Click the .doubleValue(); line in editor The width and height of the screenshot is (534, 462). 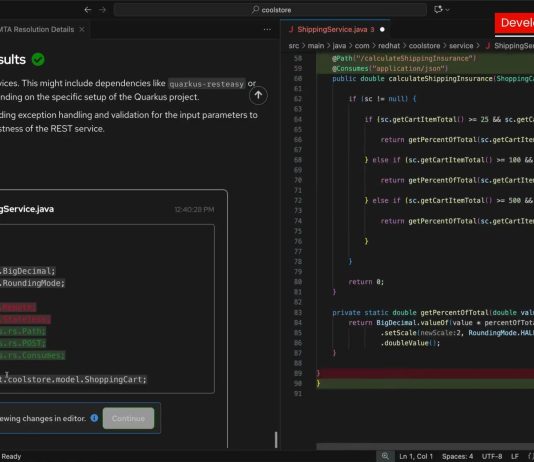click(410, 343)
